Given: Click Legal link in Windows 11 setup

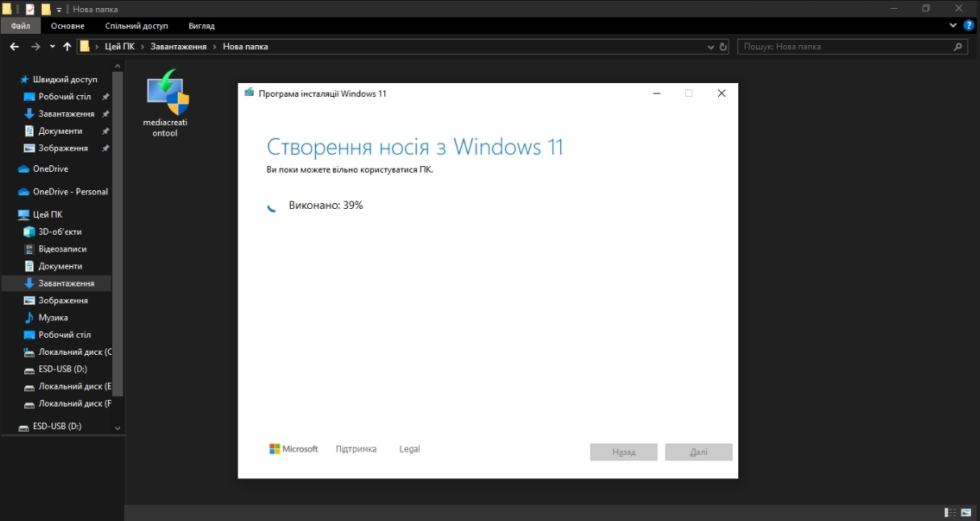Looking at the screenshot, I should 409,449.
